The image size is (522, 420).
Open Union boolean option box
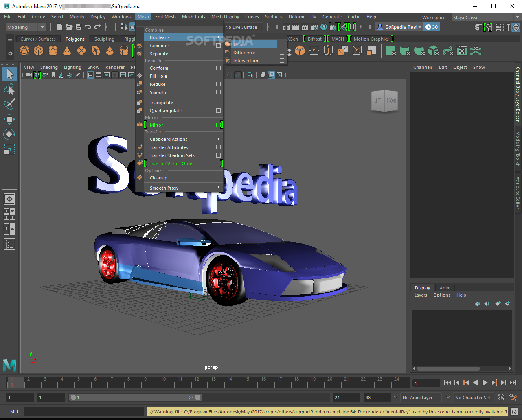[282, 44]
